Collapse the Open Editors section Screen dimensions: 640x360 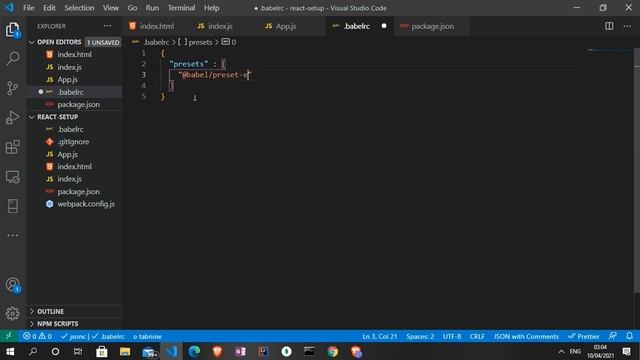pyautogui.click(x=32, y=42)
